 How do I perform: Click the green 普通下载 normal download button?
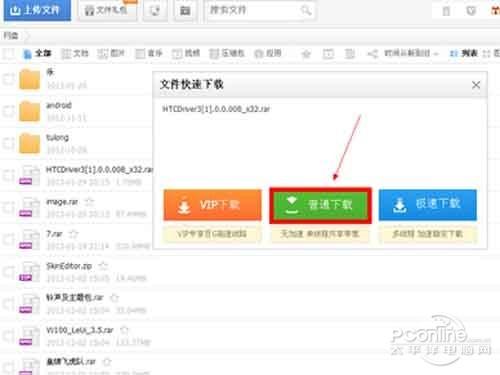[320, 205]
